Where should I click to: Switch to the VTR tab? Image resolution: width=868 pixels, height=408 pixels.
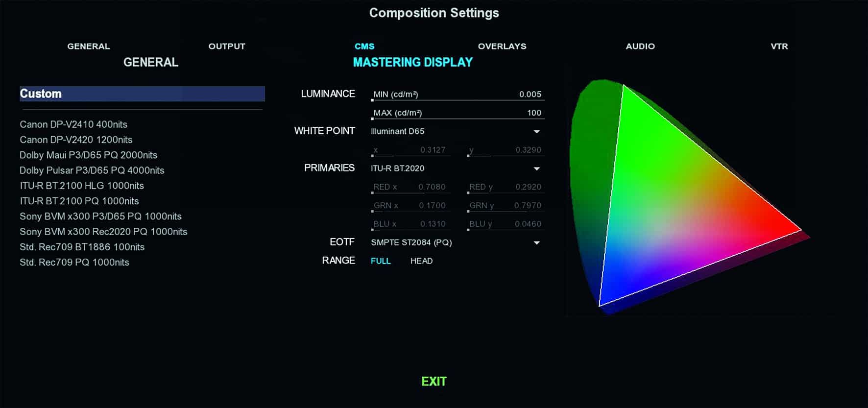point(779,47)
